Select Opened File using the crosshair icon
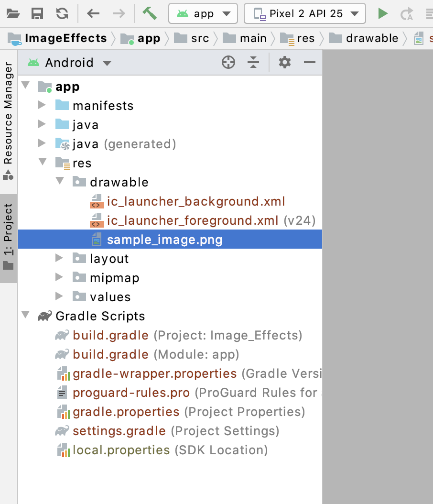 pyautogui.click(x=228, y=62)
